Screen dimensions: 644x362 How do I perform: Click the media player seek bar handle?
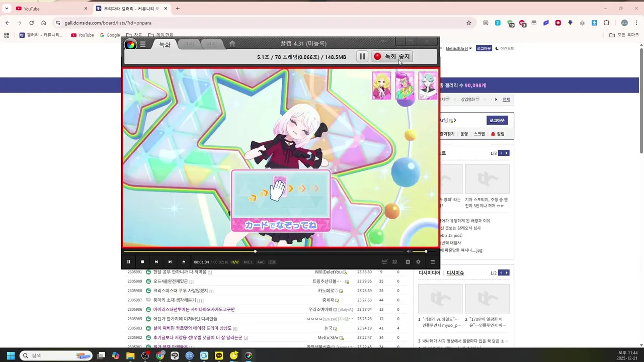tap(255, 251)
